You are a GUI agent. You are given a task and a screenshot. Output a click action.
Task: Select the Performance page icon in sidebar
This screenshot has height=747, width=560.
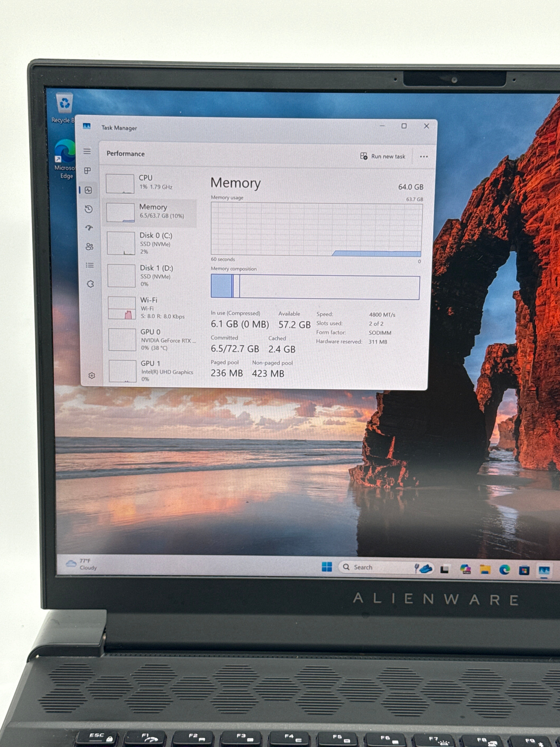coord(89,190)
